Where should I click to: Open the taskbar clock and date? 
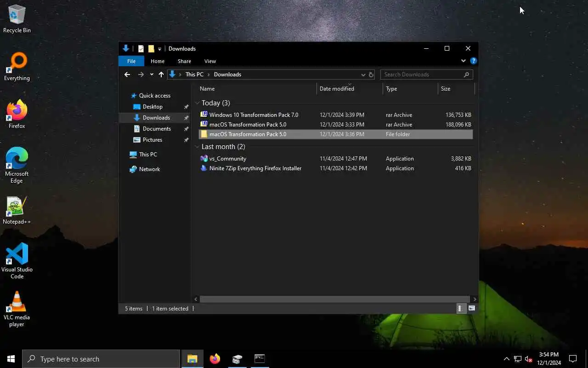coord(548,359)
